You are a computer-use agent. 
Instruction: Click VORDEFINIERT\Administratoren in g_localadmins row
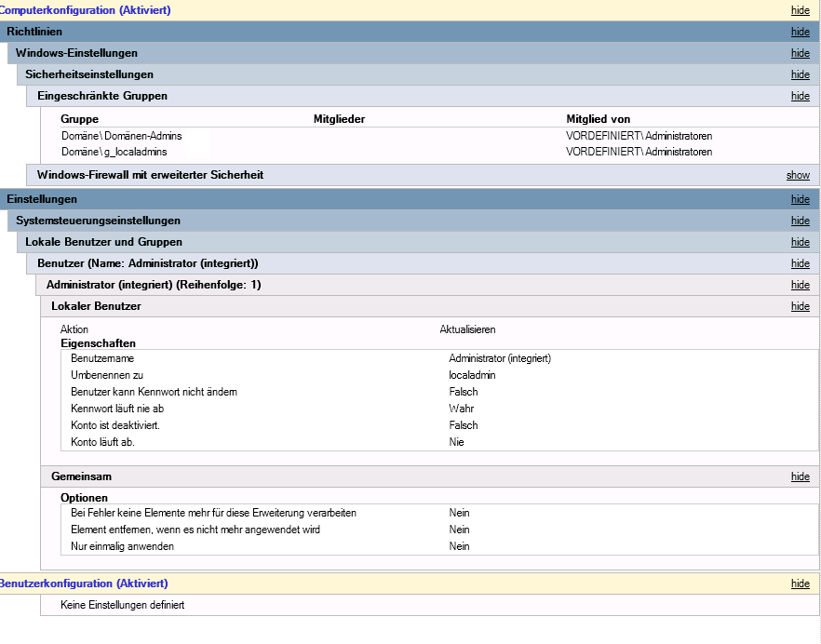coord(639,152)
